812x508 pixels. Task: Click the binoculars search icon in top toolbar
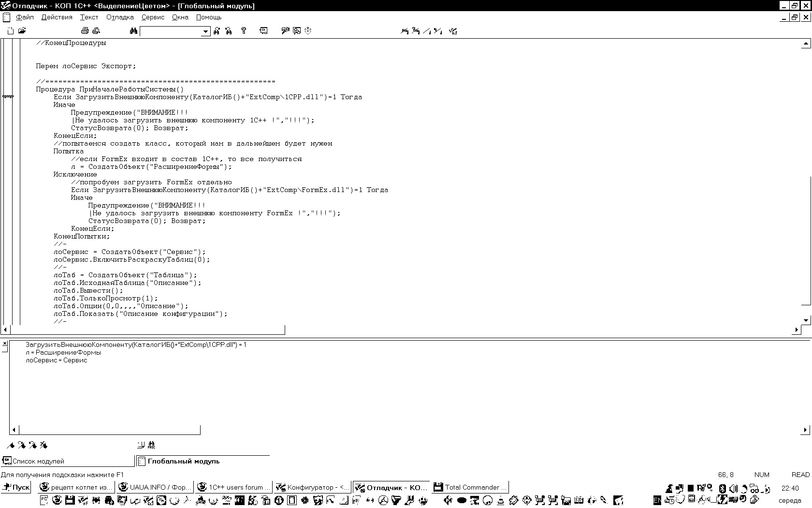tap(133, 31)
